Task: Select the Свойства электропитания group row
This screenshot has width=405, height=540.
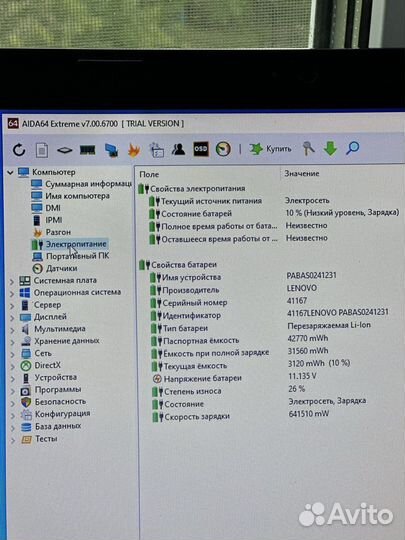Action: pos(192,189)
